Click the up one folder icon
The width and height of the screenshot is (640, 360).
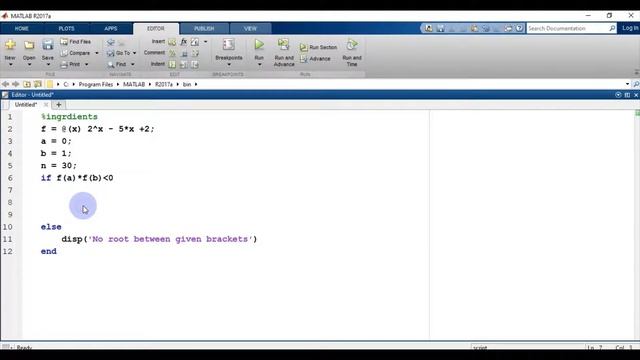(27, 84)
